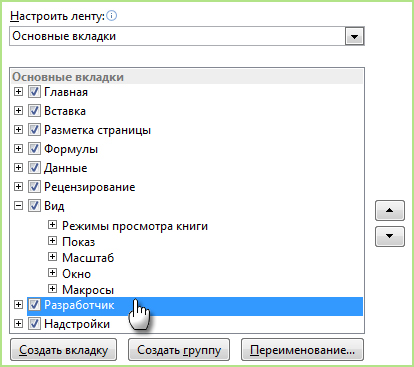
Task: Expand the Разработчик tree node
Action: click(x=18, y=305)
